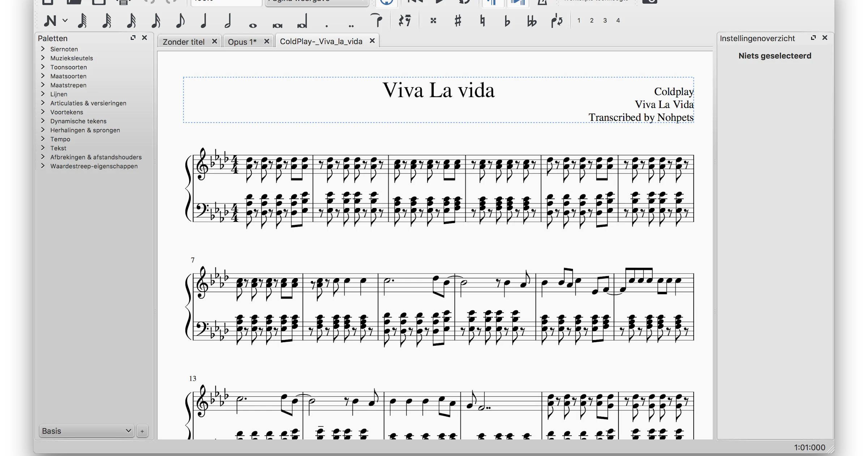Click the rest icon

pyautogui.click(x=405, y=21)
